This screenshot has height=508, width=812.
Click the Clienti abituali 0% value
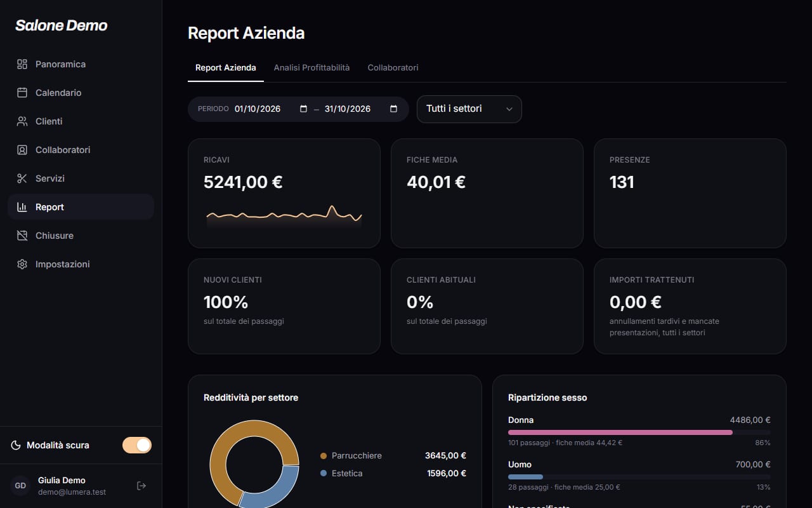(420, 302)
